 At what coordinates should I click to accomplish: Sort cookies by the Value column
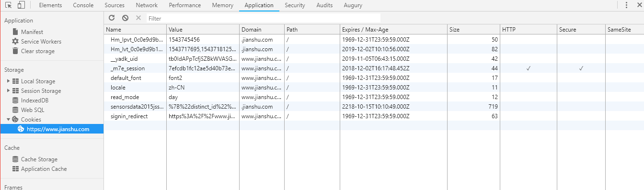[x=203, y=29]
